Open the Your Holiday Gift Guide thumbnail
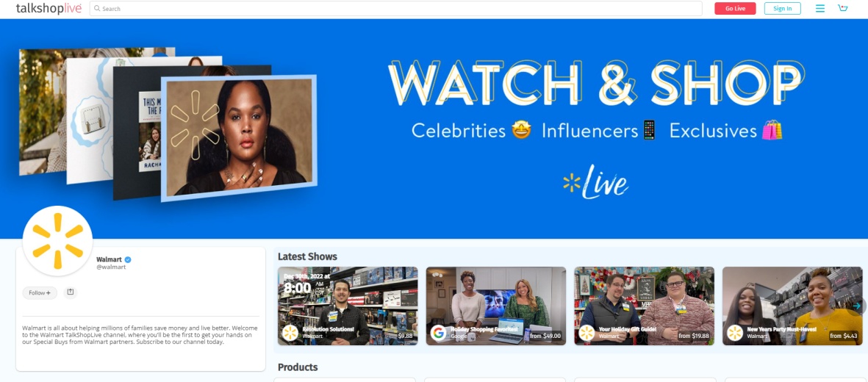 [645, 306]
